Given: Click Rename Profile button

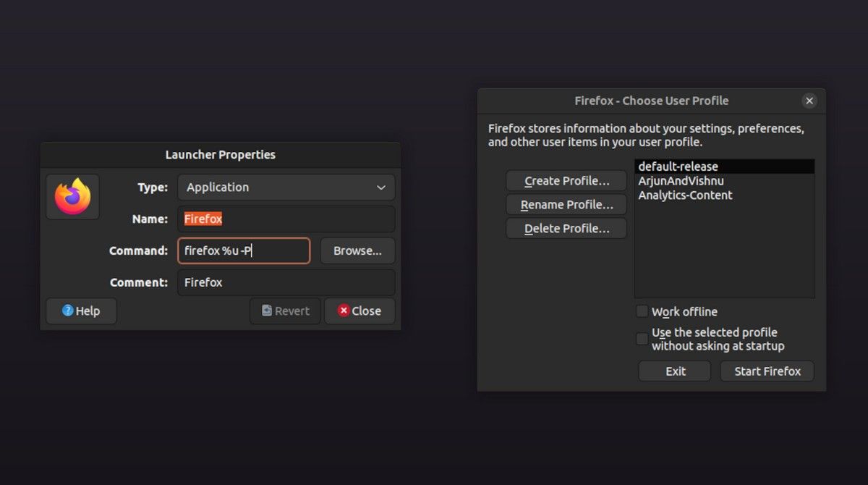Looking at the screenshot, I should (566, 205).
